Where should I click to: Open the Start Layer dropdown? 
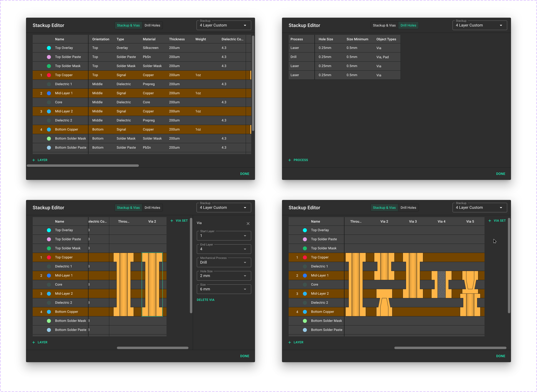coord(224,235)
